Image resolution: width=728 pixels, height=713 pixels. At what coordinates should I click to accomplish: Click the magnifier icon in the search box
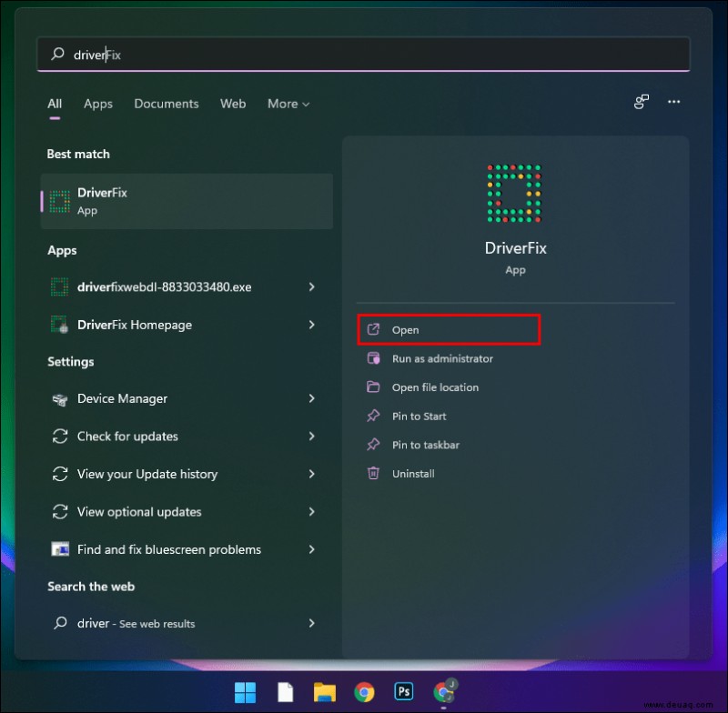(57, 54)
